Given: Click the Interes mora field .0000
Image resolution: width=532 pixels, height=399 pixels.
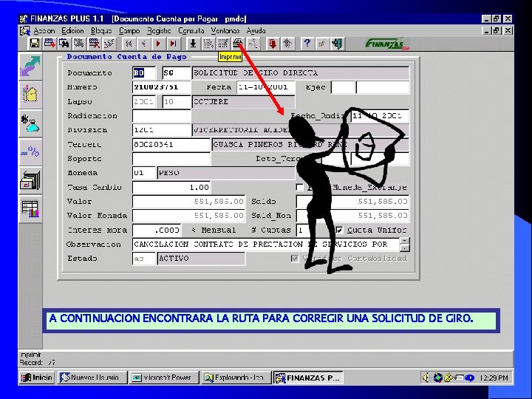Looking at the screenshot, I should pyautogui.click(x=157, y=230).
